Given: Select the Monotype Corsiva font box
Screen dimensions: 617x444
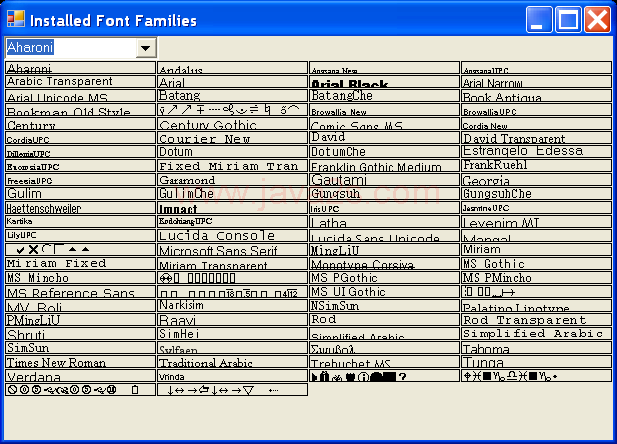Looking at the screenshot, I should pyautogui.click(x=384, y=264).
